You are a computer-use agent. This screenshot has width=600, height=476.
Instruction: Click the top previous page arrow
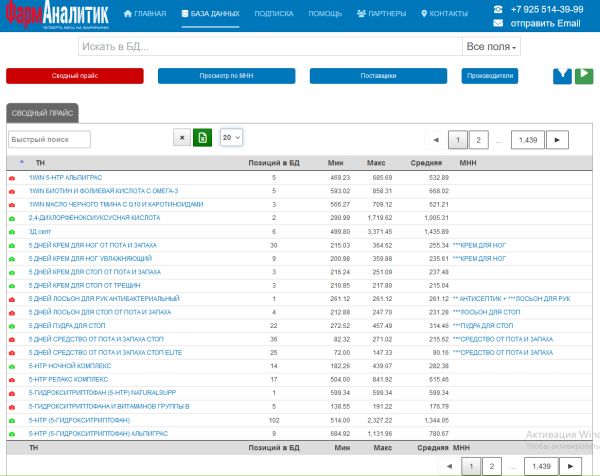click(436, 140)
